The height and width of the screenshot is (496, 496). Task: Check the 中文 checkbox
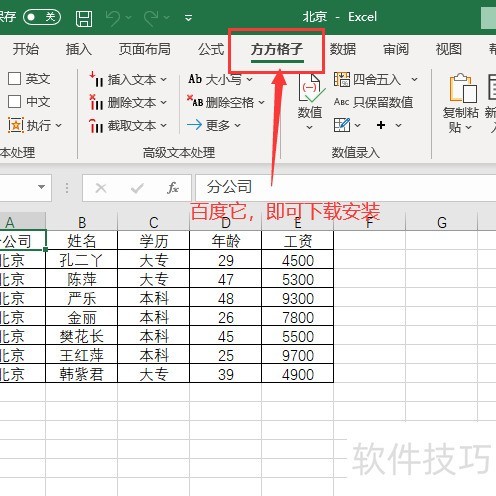click(x=14, y=102)
